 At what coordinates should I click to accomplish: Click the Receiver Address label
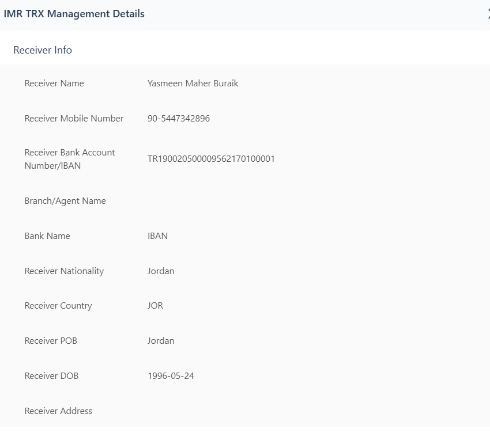point(58,411)
